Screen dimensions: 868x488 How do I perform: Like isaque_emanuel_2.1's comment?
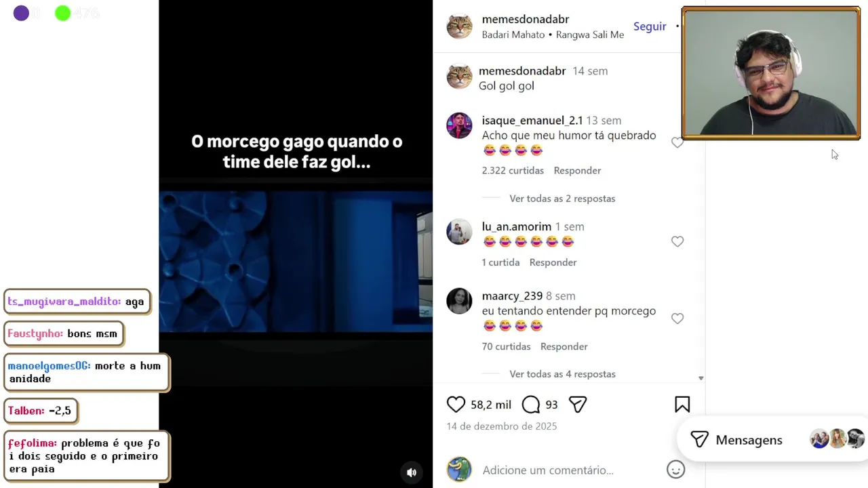[x=677, y=142]
